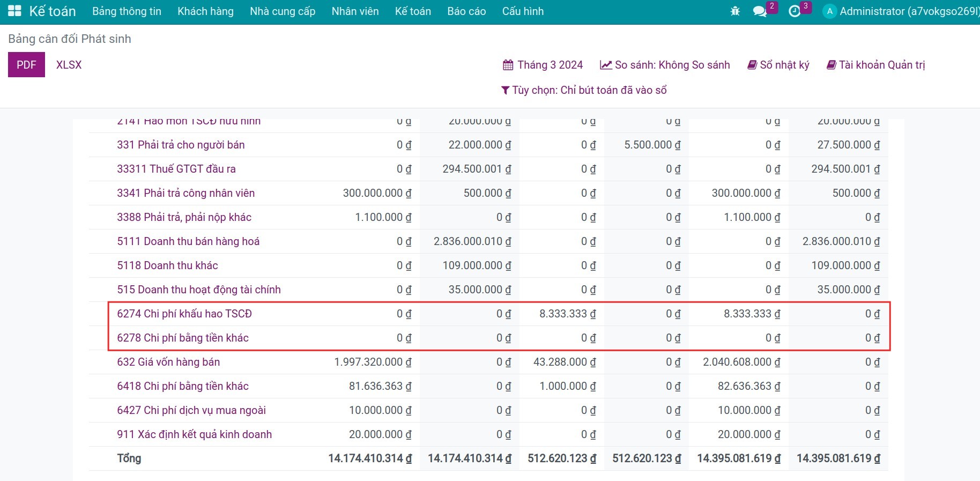
Task: Export the report with the XLSX button
Action: (69, 65)
